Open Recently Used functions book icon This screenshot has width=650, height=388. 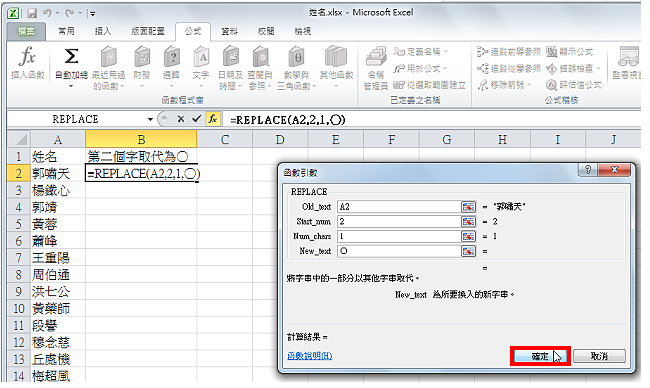coord(109,56)
